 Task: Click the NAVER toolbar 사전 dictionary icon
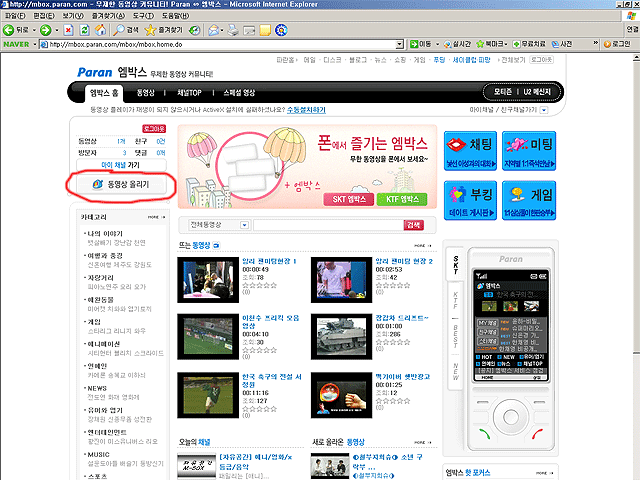point(562,44)
